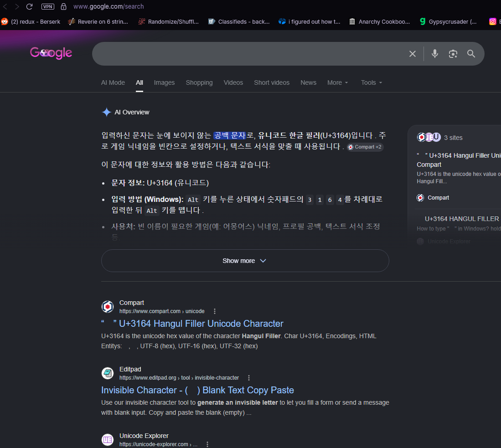Open three-dot menu for Unicode Explorer result

[207, 444]
